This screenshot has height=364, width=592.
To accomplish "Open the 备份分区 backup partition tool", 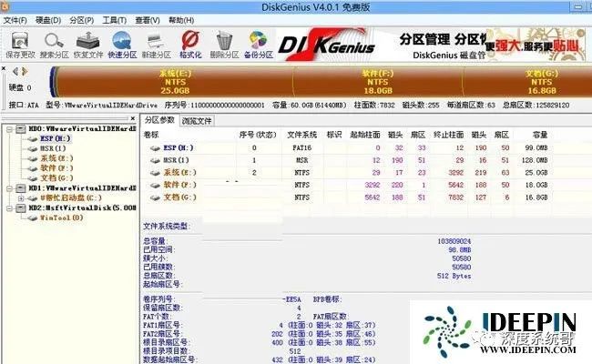I will (259, 45).
